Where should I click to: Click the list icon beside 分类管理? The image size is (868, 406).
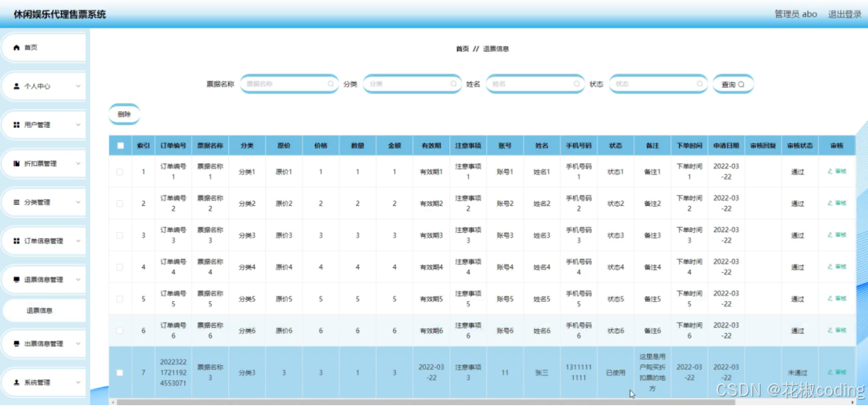pos(16,202)
